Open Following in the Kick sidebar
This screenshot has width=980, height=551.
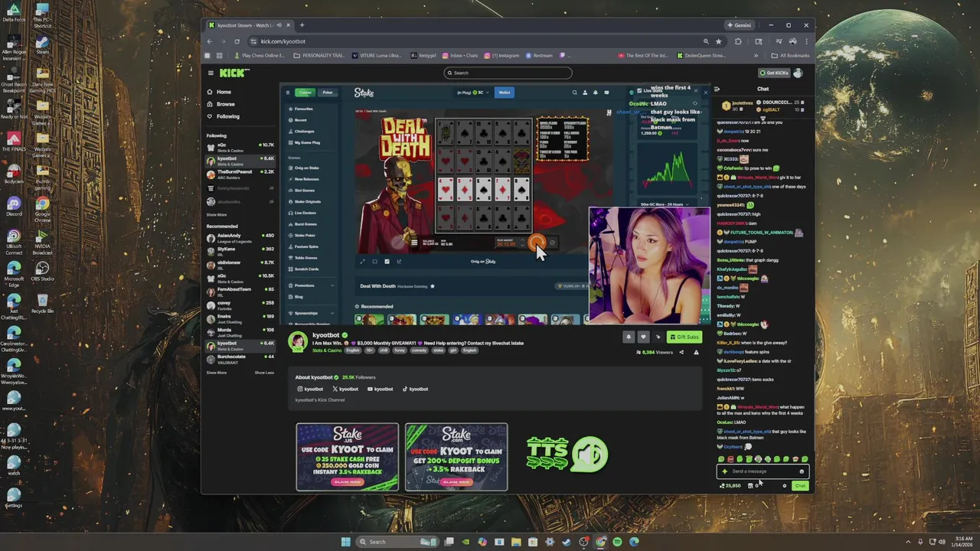click(x=223, y=116)
